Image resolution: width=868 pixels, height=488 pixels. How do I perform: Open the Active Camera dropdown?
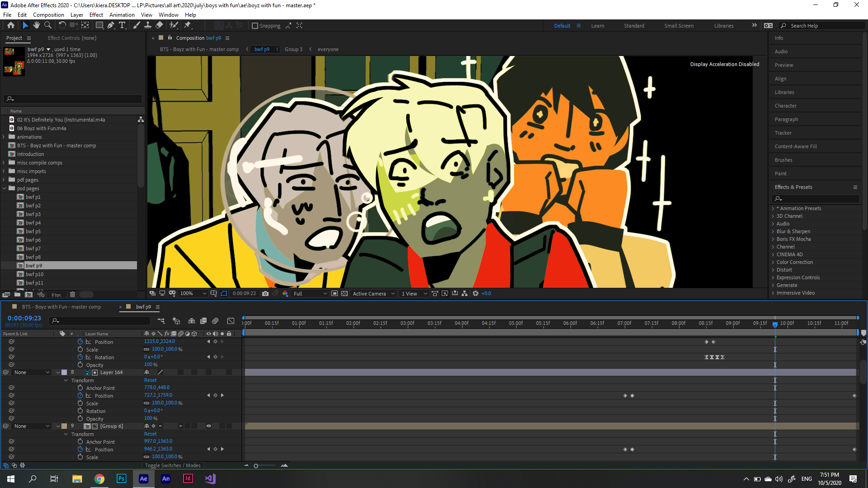pyautogui.click(x=374, y=294)
